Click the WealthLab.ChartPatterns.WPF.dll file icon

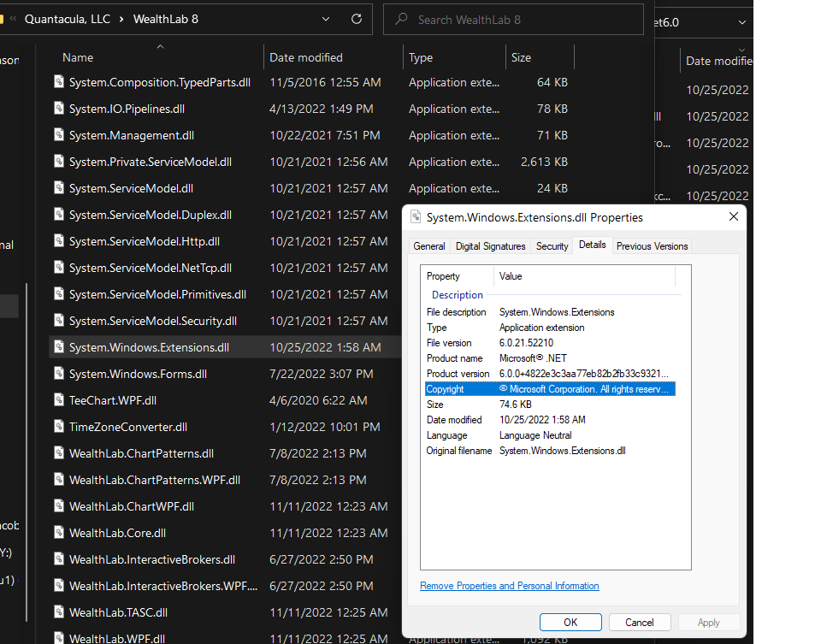click(59, 479)
